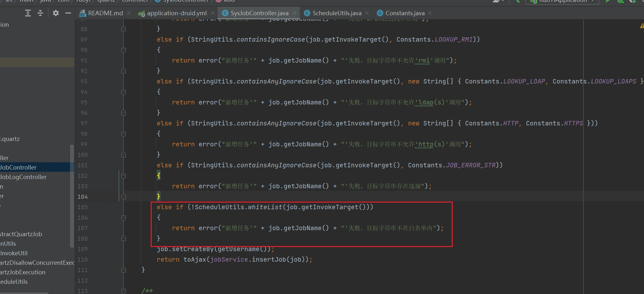Image resolution: width=644 pixels, height=294 pixels.
Task: Switch to the README.md tab
Action: click(105, 13)
